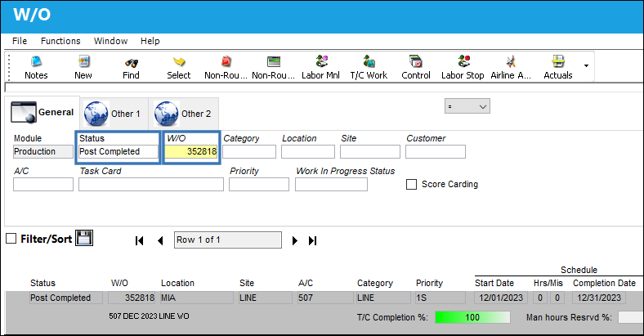
Task: Click description 507 DEC 2023 LINE WO
Action: click(x=149, y=316)
